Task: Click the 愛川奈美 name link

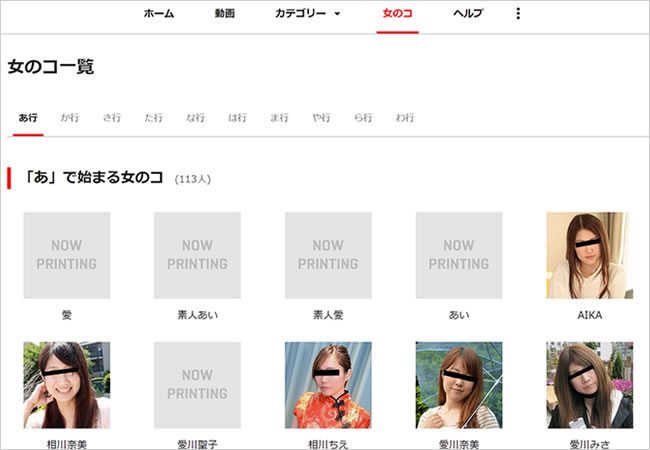Action: (459, 445)
